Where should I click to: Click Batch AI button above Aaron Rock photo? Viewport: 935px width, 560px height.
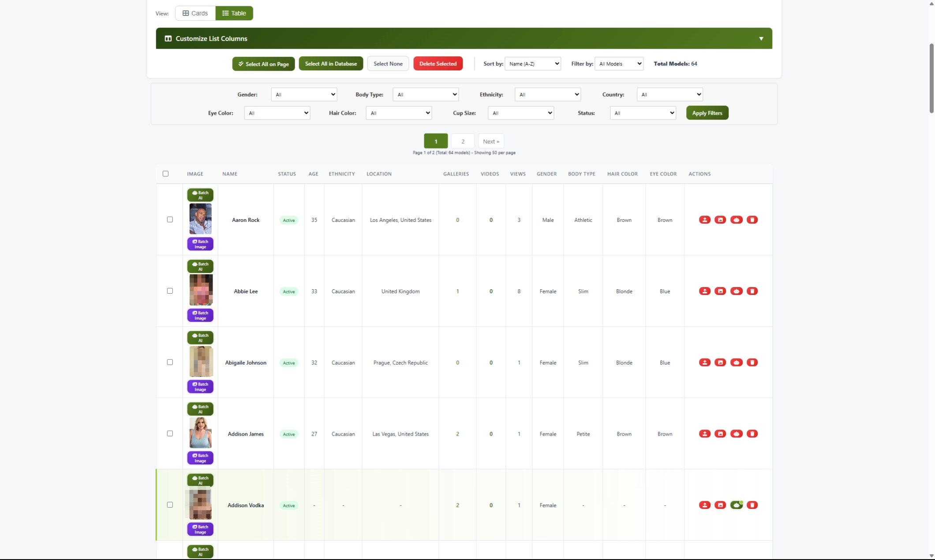coord(200,195)
